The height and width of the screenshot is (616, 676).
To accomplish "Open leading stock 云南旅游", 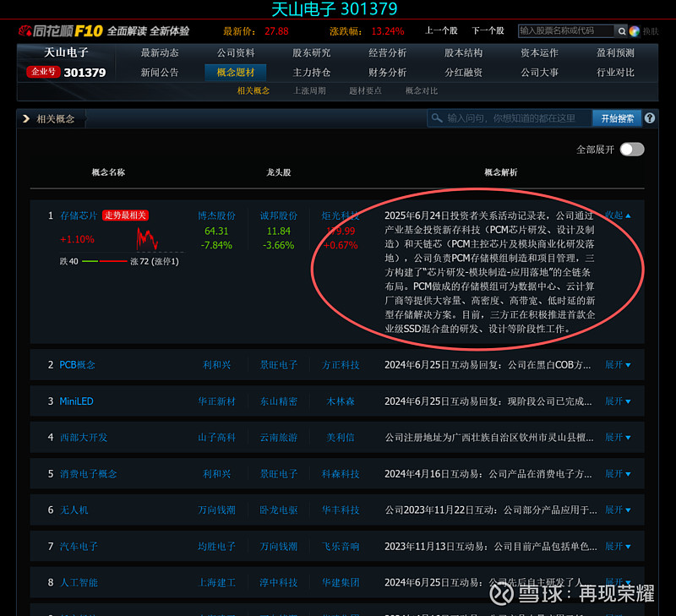I will (x=279, y=437).
